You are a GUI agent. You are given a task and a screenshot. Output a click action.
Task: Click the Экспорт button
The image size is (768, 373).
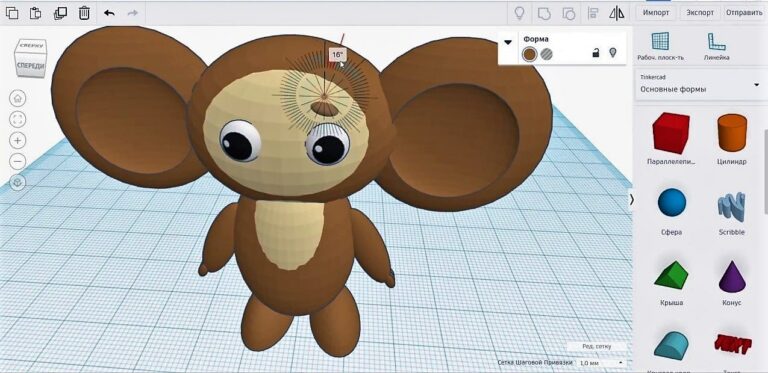699,13
